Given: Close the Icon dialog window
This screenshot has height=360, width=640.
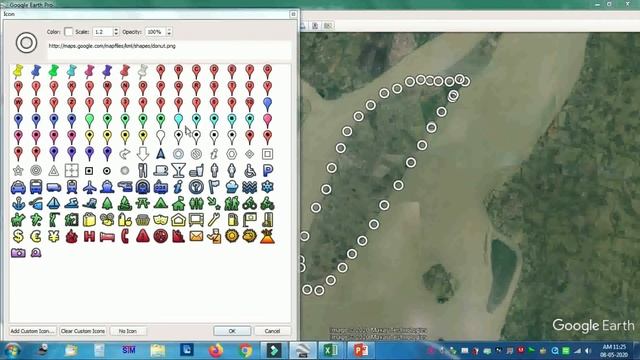Looking at the screenshot, I should (x=293, y=14).
